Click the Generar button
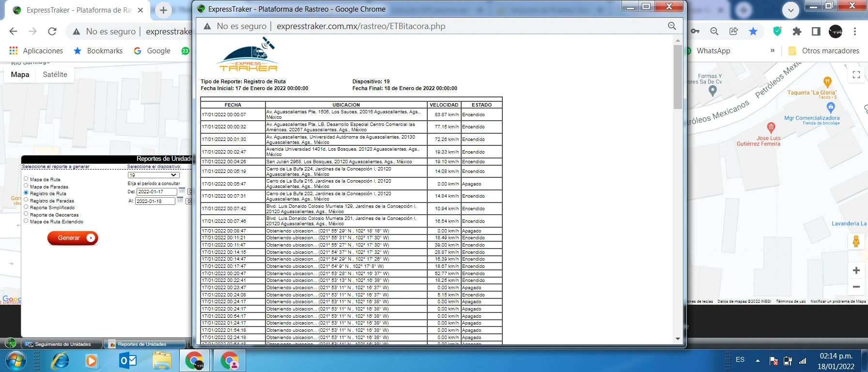Image resolution: width=868 pixels, height=372 pixels. pyautogui.click(x=73, y=238)
